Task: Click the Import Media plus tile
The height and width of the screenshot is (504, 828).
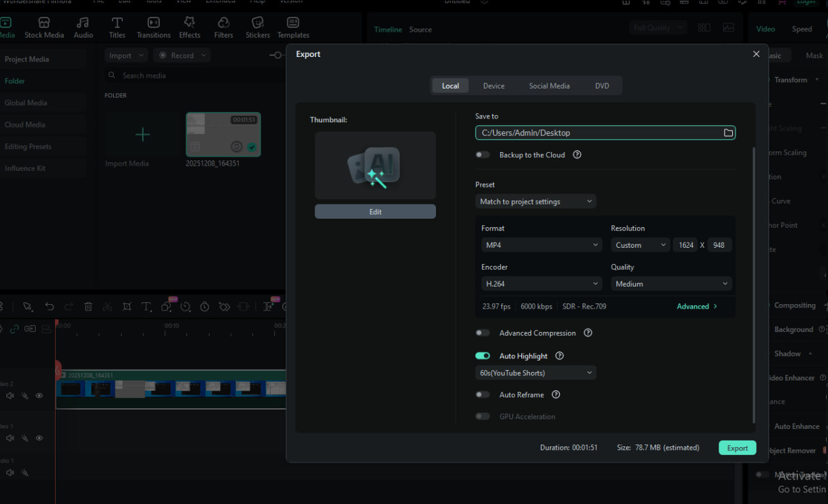Action: coord(142,135)
